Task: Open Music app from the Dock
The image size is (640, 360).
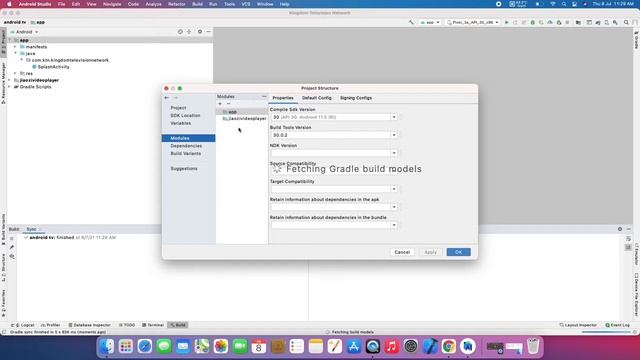Action: [x=392, y=347]
